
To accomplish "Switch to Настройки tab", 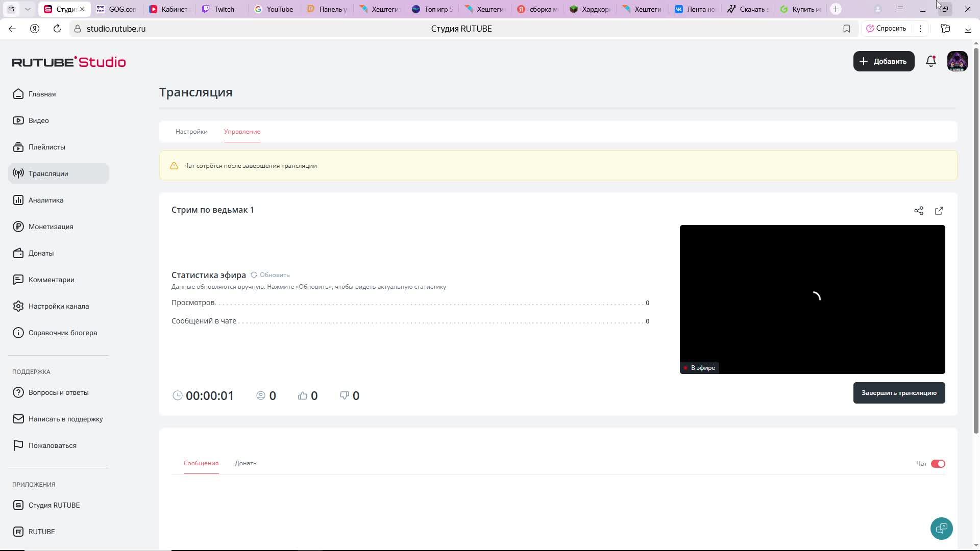I will point(191,132).
